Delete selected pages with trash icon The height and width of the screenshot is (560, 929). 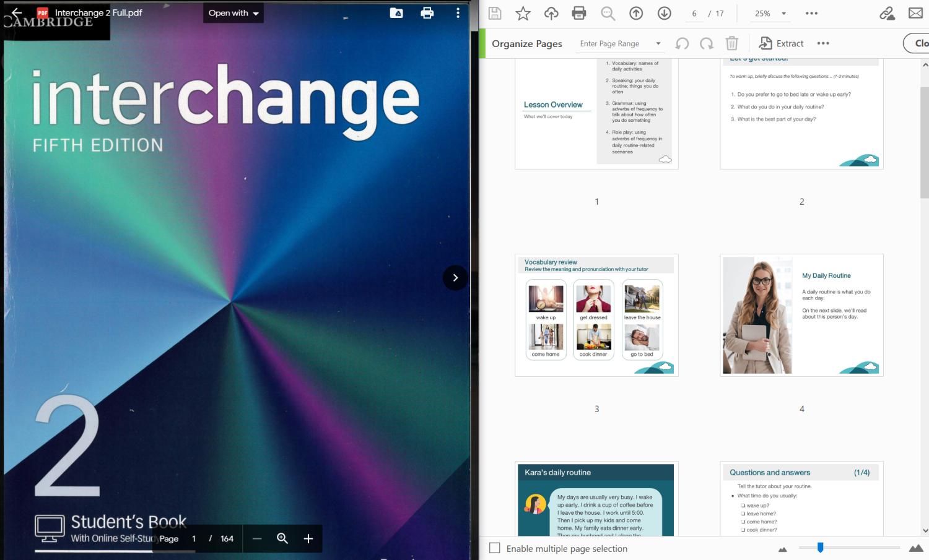point(731,43)
